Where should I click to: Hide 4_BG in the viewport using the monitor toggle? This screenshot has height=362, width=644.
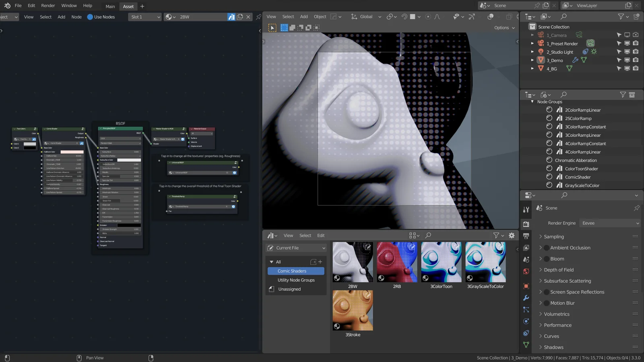[x=627, y=68]
